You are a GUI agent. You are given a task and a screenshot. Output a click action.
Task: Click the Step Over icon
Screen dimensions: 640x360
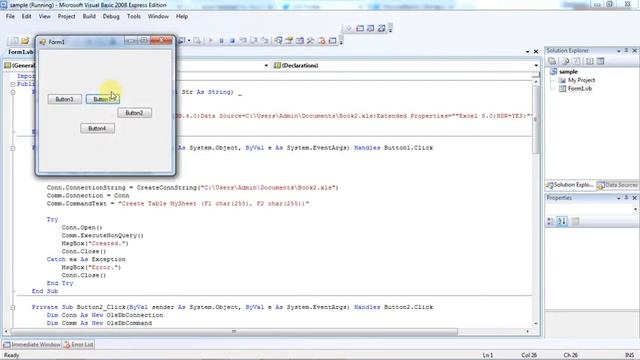tap(254, 40)
